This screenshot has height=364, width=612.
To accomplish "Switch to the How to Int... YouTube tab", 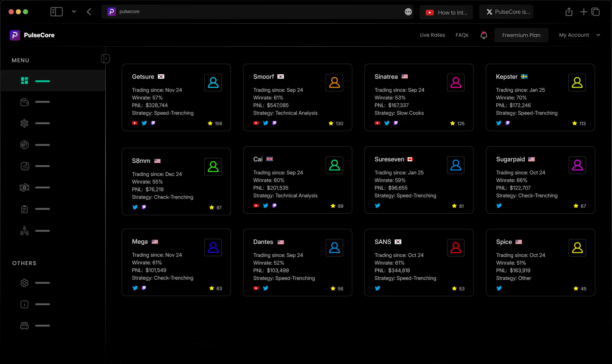I will coord(446,12).
